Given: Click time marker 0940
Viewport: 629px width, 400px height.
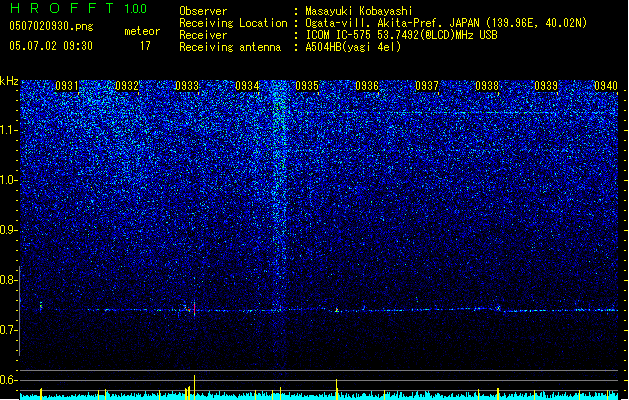Looking at the screenshot, I should click(x=606, y=86).
